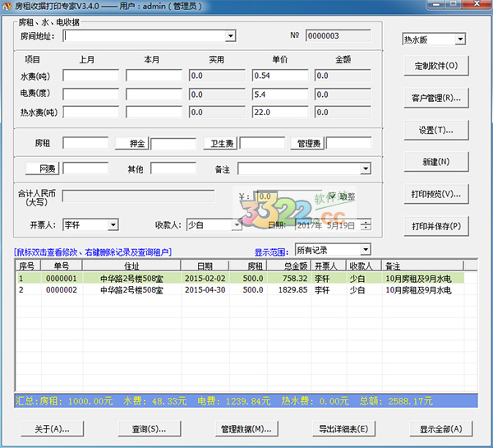Click the 网费 button
Screen dimensions: 493x448
pyautogui.click(x=41, y=169)
